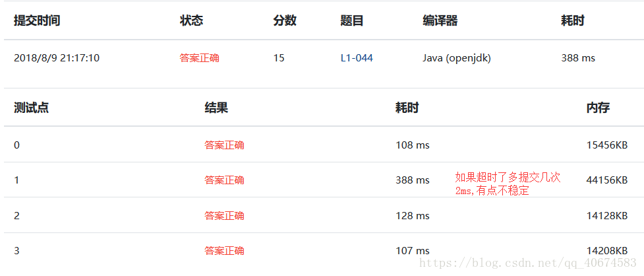Select the score value 15
Image resolution: width=644 pixels, height=276 pixels.
(x=278, y=58)
